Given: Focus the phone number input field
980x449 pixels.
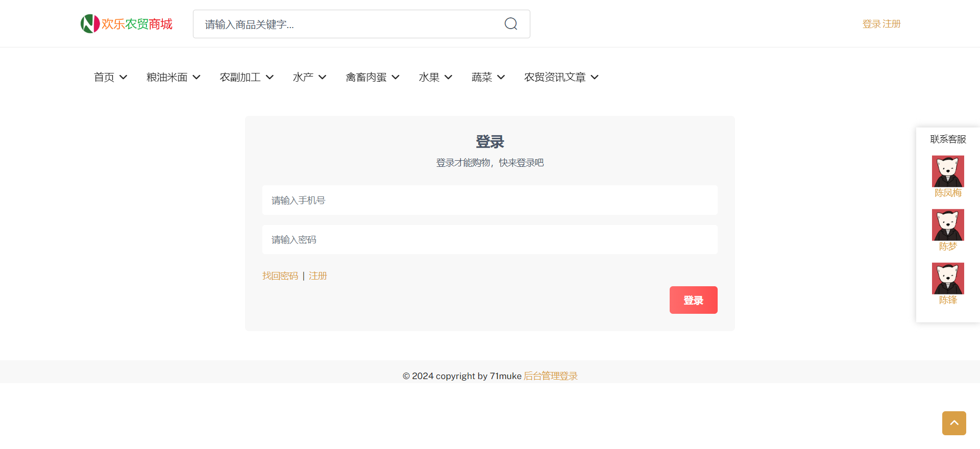Looking at the screenshot, I should coord(489,200).
